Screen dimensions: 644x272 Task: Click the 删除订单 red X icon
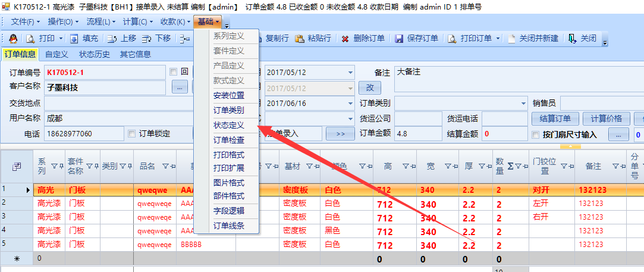pos(345,39)
